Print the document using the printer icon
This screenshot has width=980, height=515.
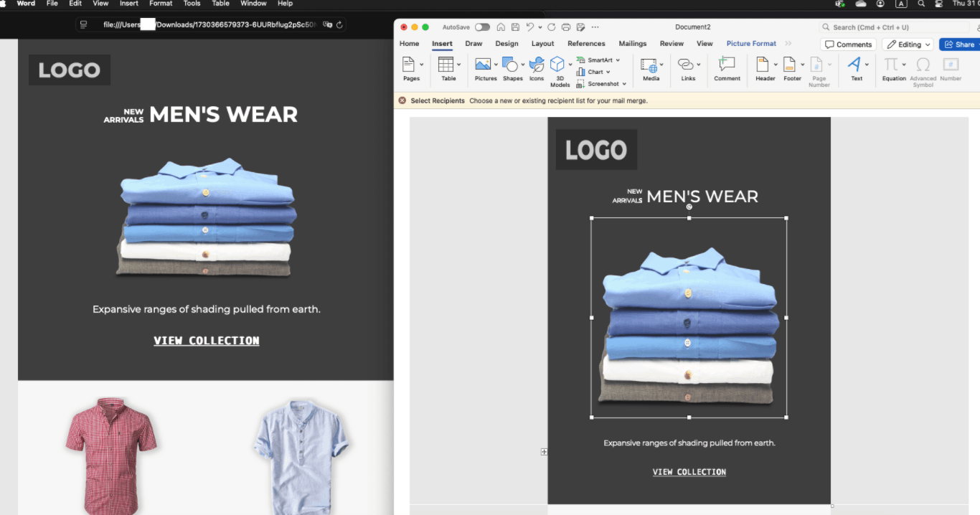coord(566,27)
